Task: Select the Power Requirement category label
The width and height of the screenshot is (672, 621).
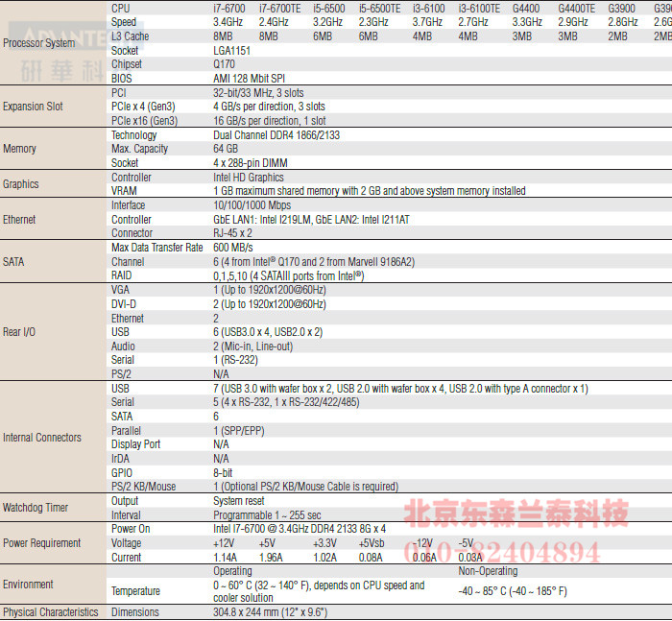Action: coord(41,543)
